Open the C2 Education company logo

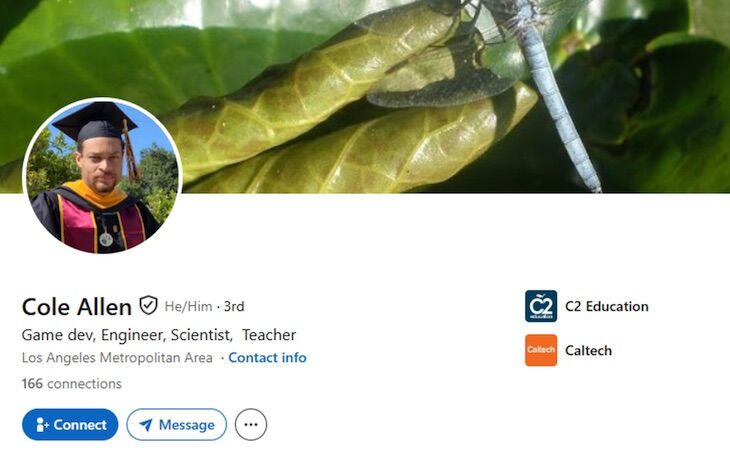pyautogui.click(x=541, y=306)
